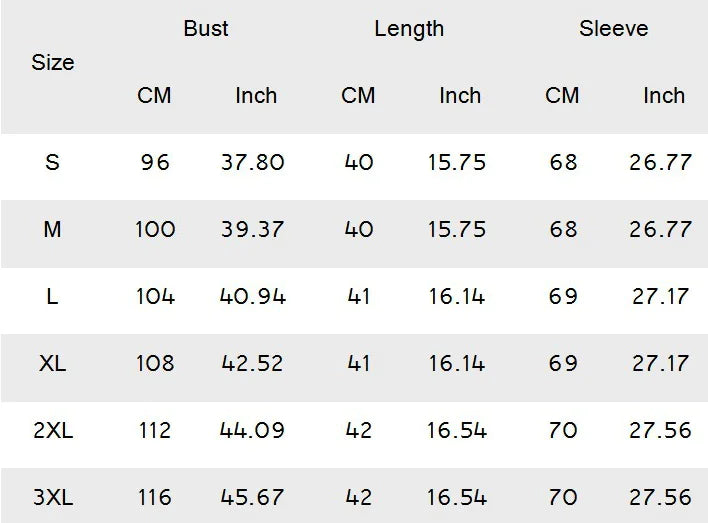This screenshot has width=708, height=523.
Task: Select the 44.09 inch bust cell
Action: tap(252, 430)
